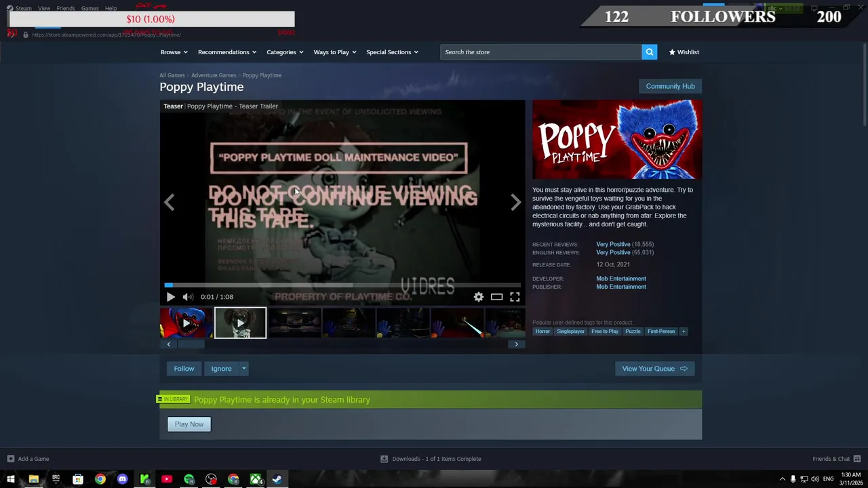868x488 pixels.
Task: Open Xbox app in the taskbar
Action: [256, 479]
